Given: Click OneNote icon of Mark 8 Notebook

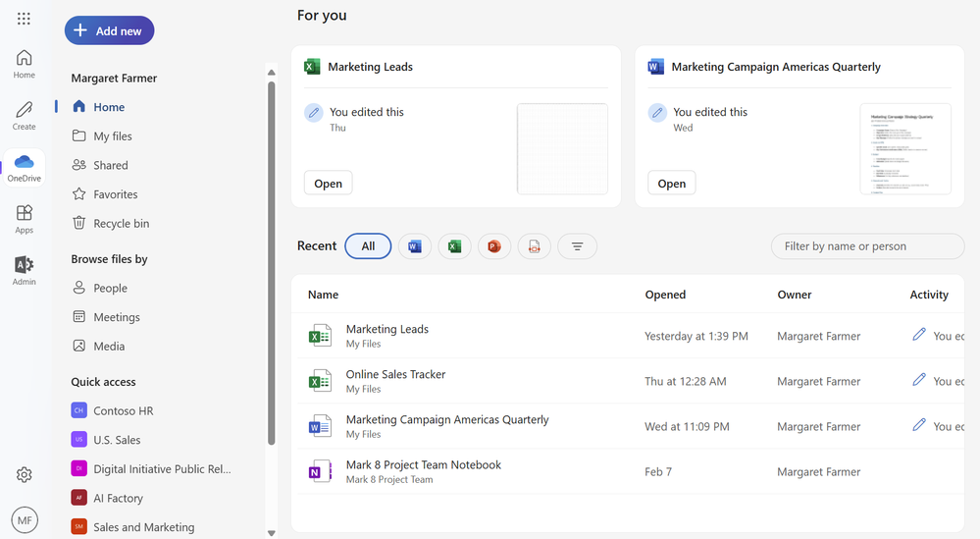Looking at the screenshot, I should [320, 471].
